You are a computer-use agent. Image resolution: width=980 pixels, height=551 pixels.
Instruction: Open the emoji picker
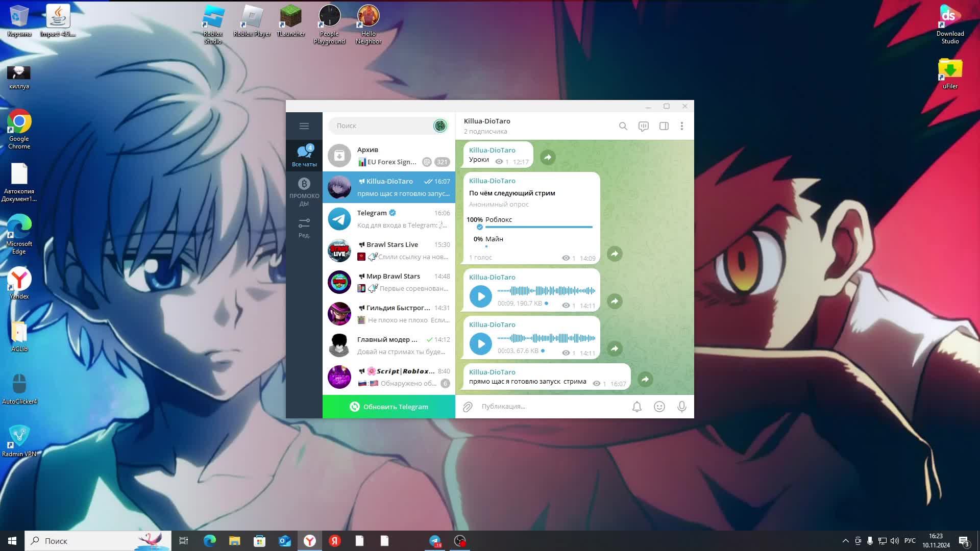pyautogui.click(x=659, y=407)
